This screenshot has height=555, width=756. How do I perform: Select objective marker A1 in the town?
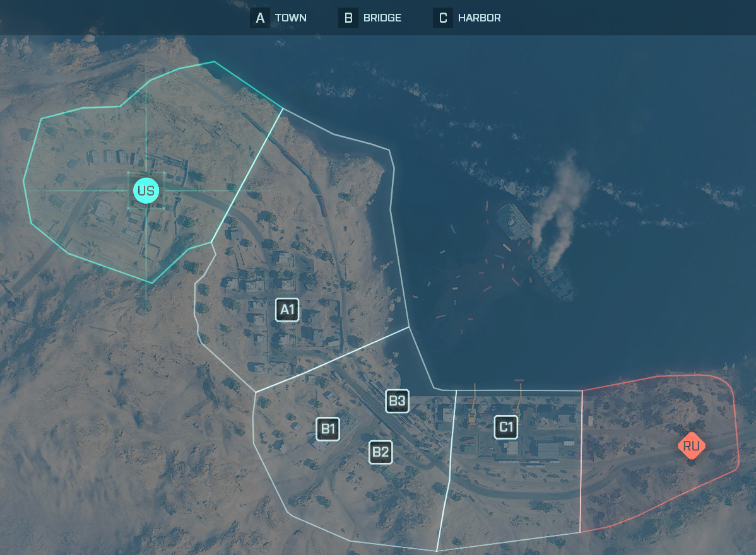tap(287, 310)
